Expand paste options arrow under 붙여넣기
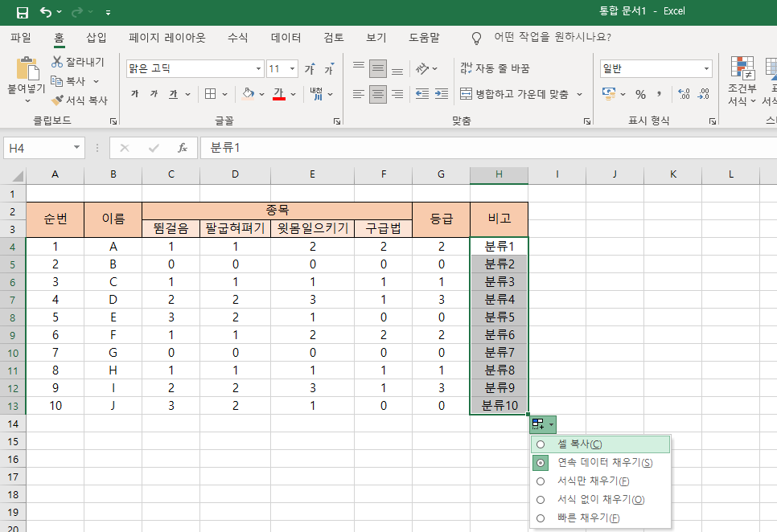Viewport: 777px width, 532px height. (27, 100)
